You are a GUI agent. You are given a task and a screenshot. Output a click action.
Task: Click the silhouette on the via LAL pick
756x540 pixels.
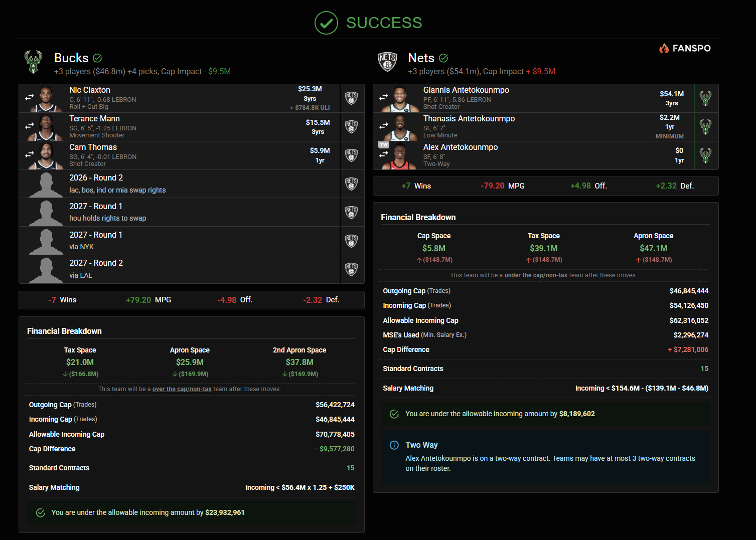[x=46, y=270]
